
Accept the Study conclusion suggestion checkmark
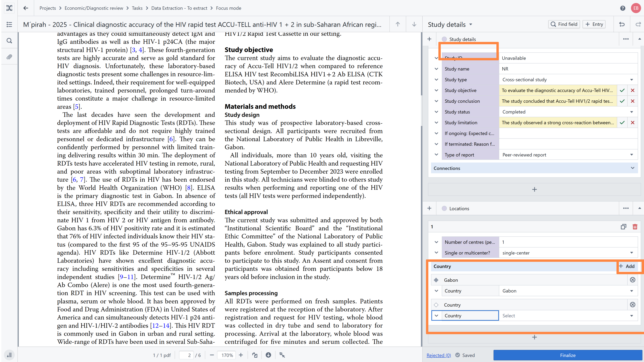coord(622,101)
